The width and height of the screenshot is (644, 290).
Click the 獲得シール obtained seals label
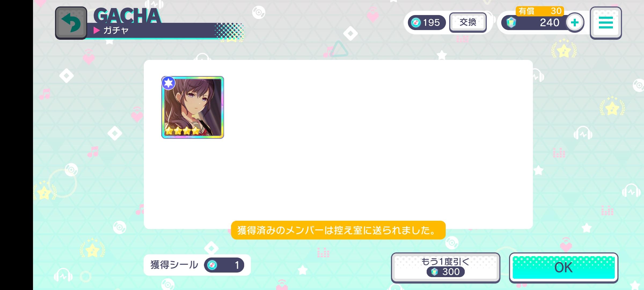click(174, 265)
